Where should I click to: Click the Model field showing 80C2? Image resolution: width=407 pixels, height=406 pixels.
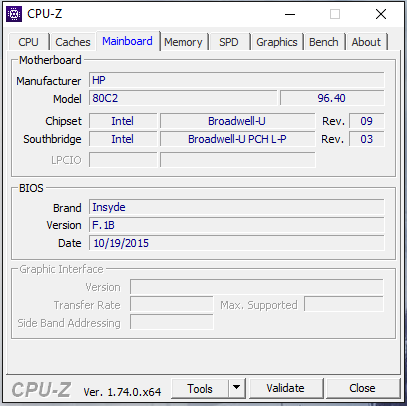183,98
